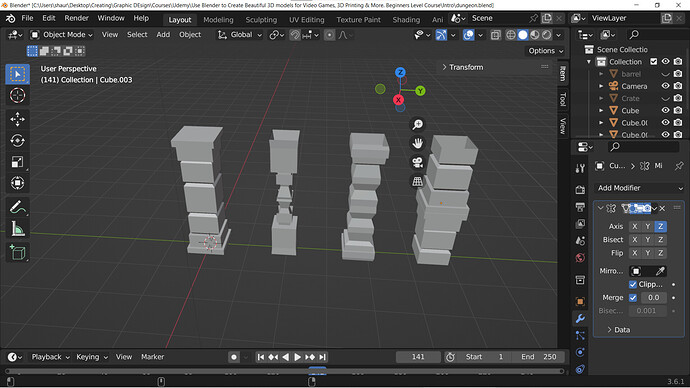Click the mirror object eyedropper icon

pyautogui.click(x=660, y=271)
